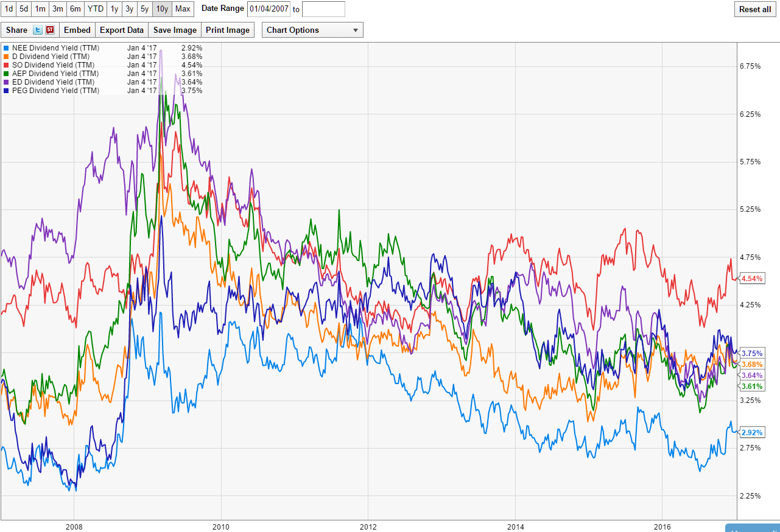Set range to 1y

click(114, 9)
